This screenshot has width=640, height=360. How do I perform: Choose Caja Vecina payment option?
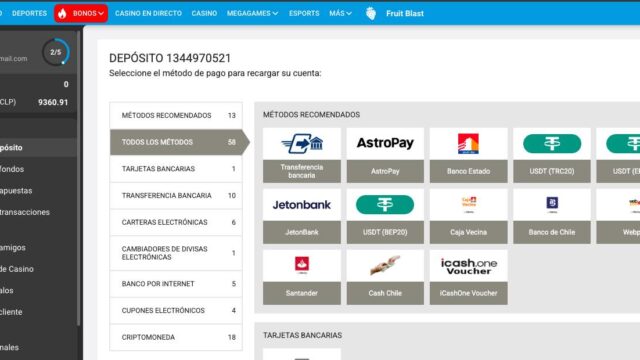click(x=468, y=216)
